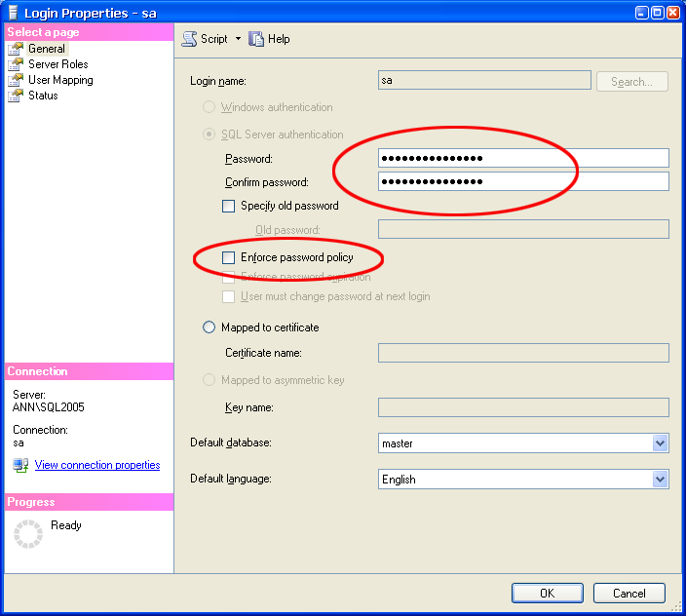Open the Status page icon
The width and height of the screenshot is (686, 616).
coord(16,96)
